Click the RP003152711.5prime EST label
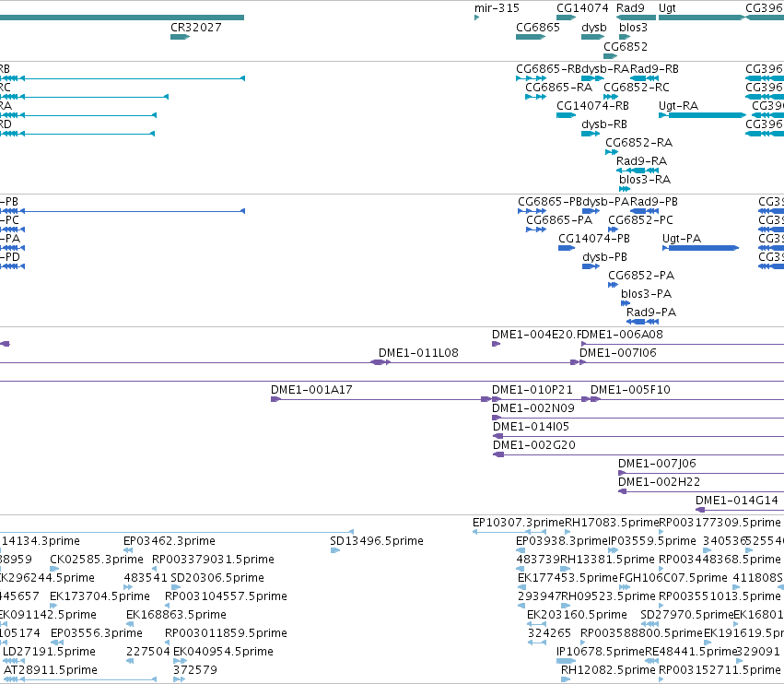This screenshot has height=684, width=784. [x=720, y=670]
